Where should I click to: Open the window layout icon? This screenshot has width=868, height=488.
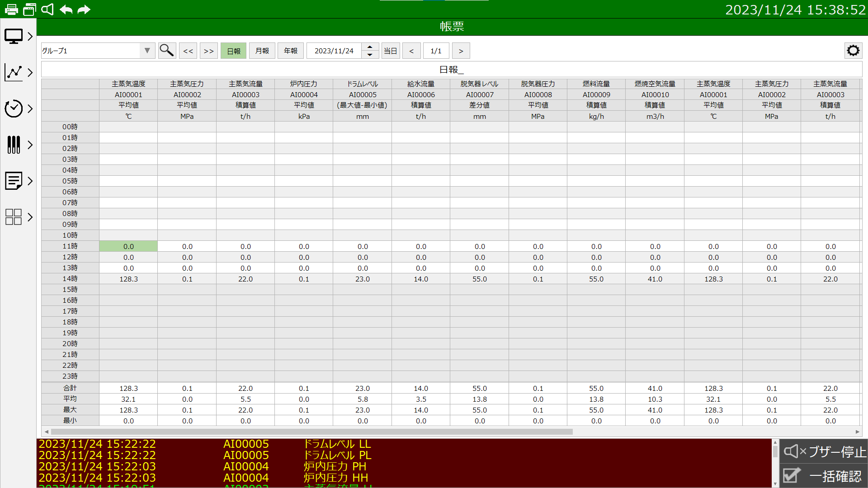[29, 9]
